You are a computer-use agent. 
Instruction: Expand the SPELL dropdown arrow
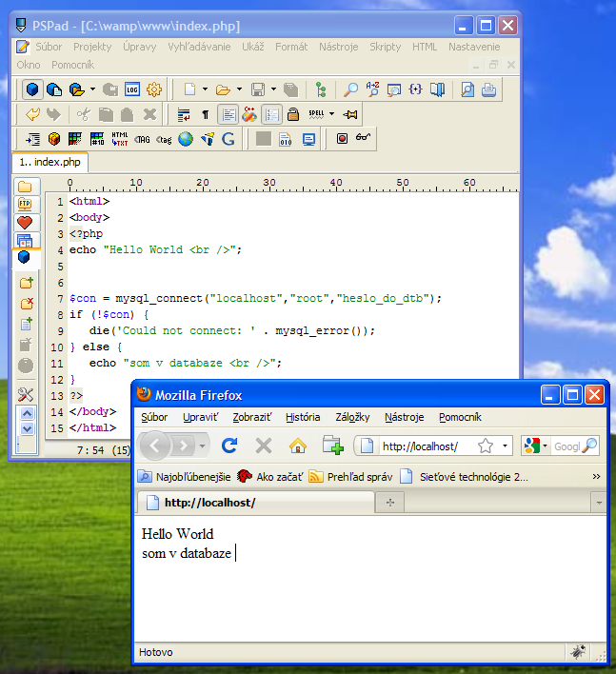tap(332, 114)
